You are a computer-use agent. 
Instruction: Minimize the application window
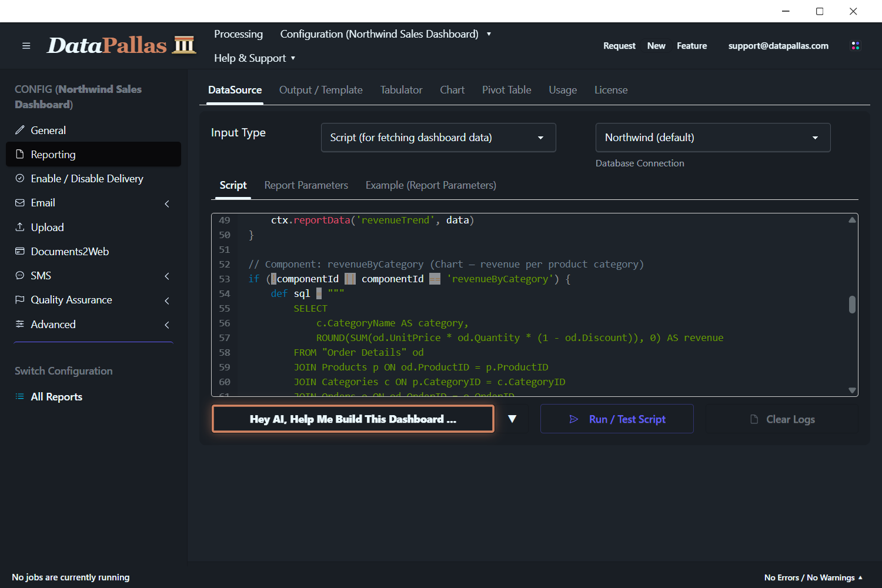786,11
